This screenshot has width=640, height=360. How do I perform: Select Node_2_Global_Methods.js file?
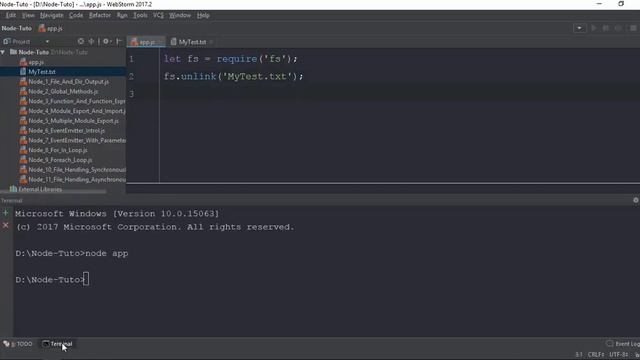point(63,91)
